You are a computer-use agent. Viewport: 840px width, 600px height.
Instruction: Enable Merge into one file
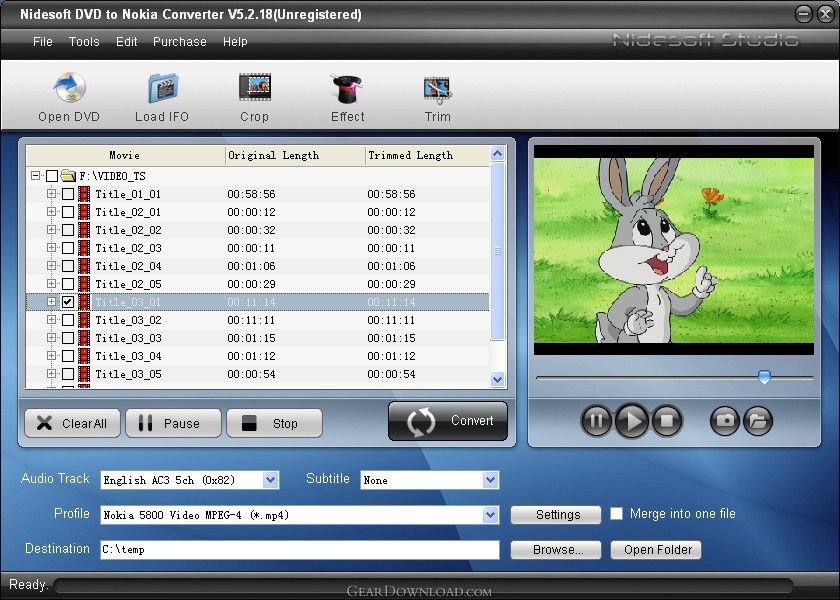(x=617, y=514)
